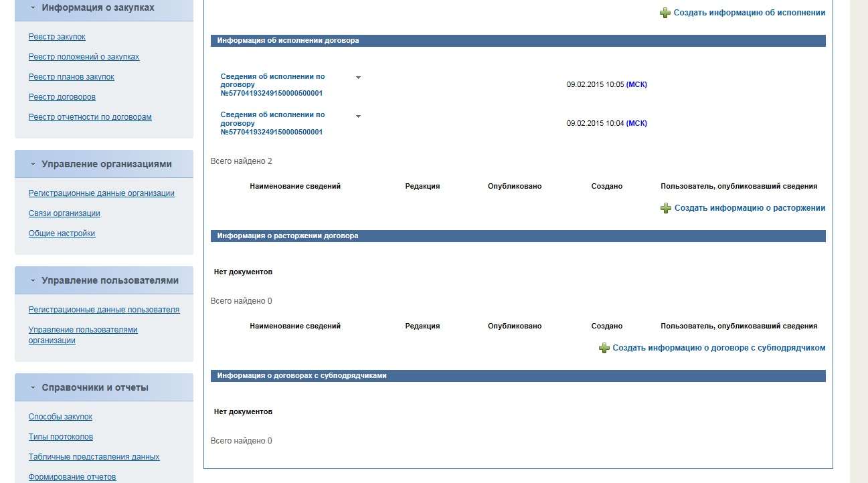
Task: Open dropdown arrow of execution record dated 10:05
Action: pos(358,78)
